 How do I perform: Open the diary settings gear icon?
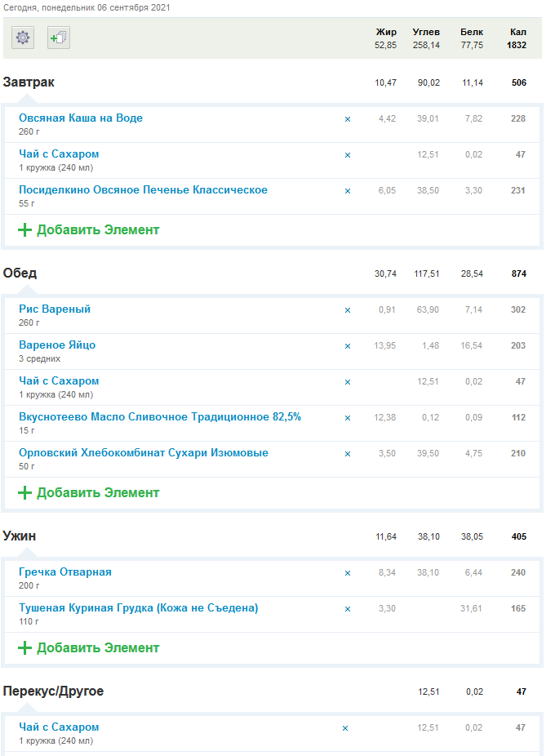point(23,38)
